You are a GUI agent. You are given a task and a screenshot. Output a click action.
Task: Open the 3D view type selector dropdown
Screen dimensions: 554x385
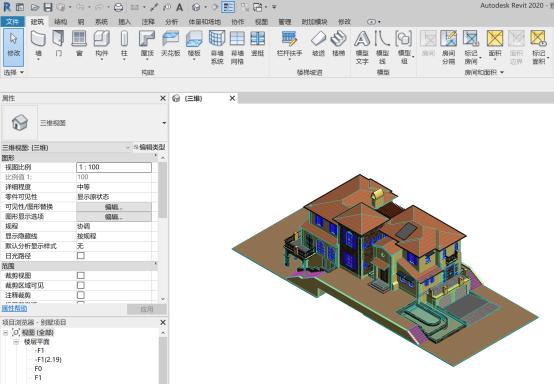click(164, 123)
